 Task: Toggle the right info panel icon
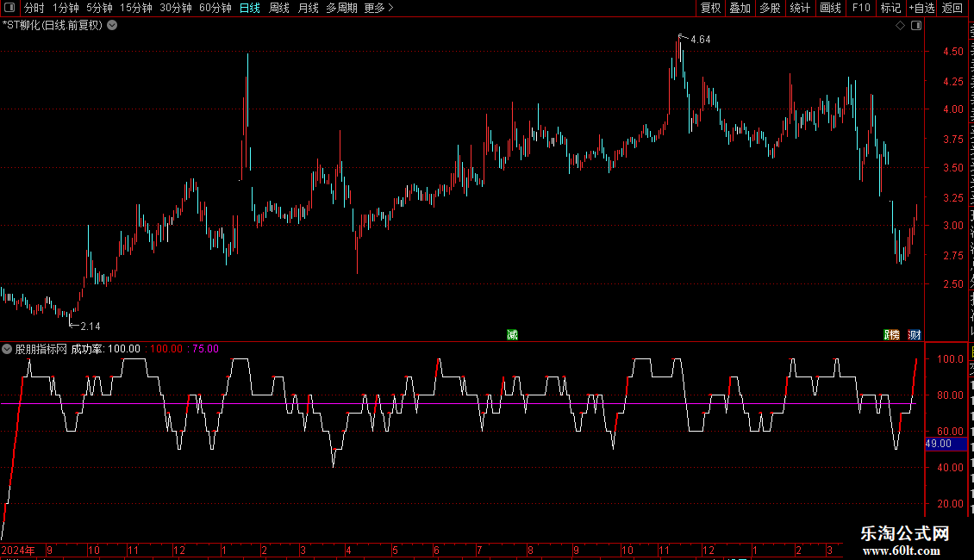[x=916, y=26]
